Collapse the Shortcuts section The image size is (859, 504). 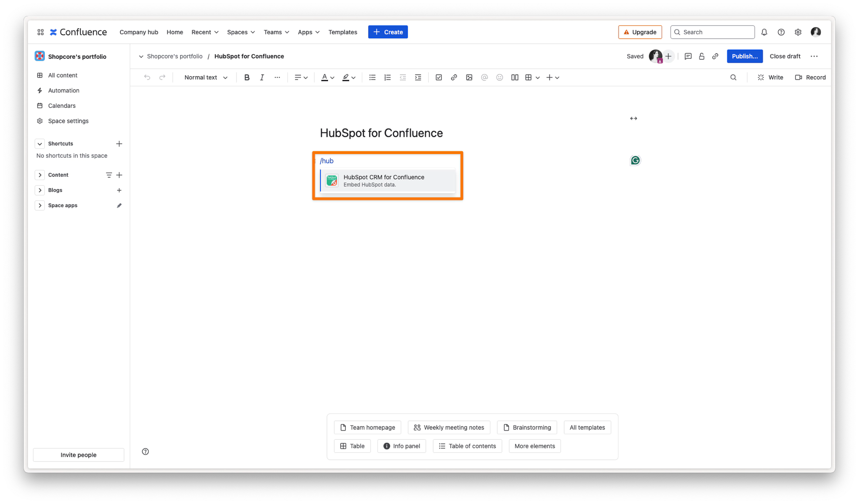[x=40, y=144]
